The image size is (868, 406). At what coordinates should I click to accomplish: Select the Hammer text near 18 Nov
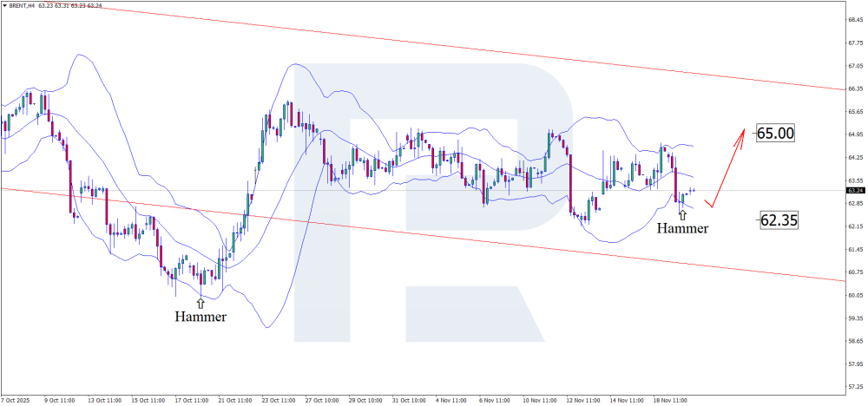(681, 229)
